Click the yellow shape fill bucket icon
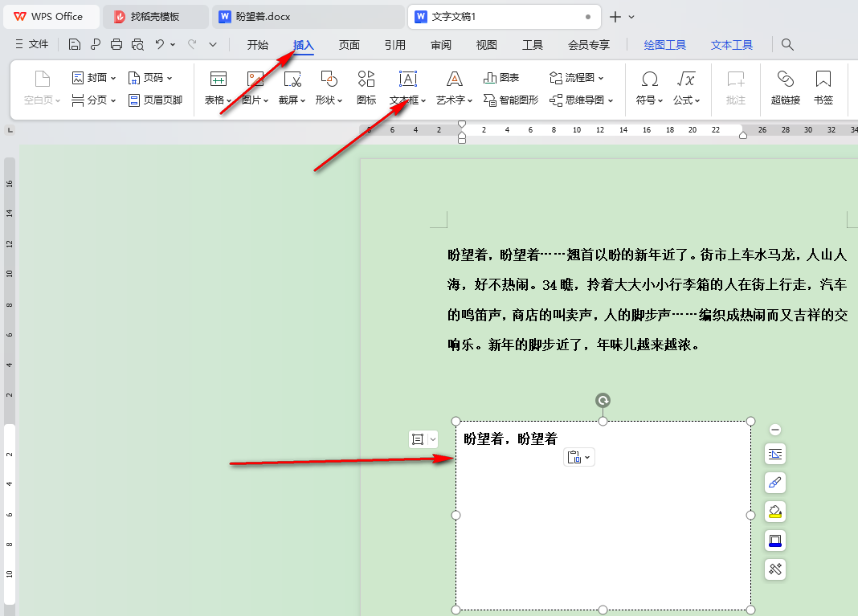858x616 pixels. 774,512
